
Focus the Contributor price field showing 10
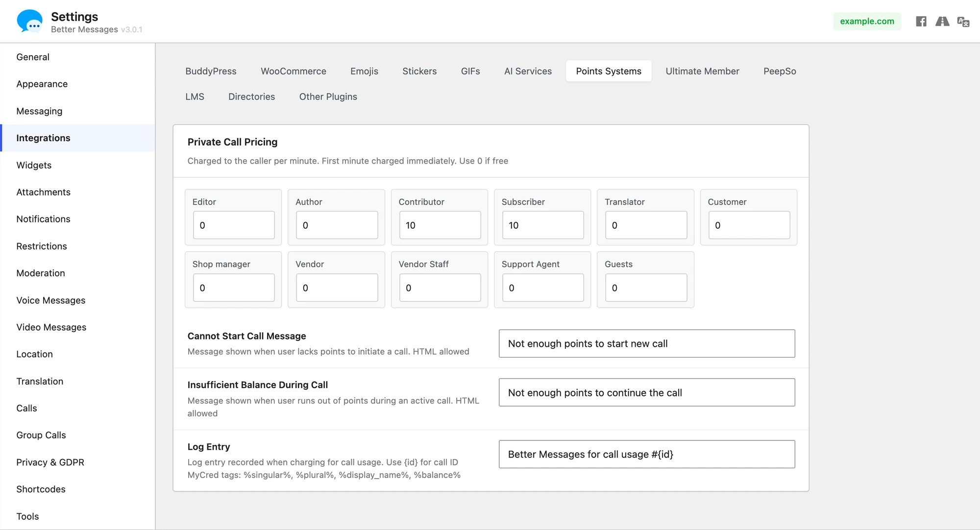coord(440,225)
